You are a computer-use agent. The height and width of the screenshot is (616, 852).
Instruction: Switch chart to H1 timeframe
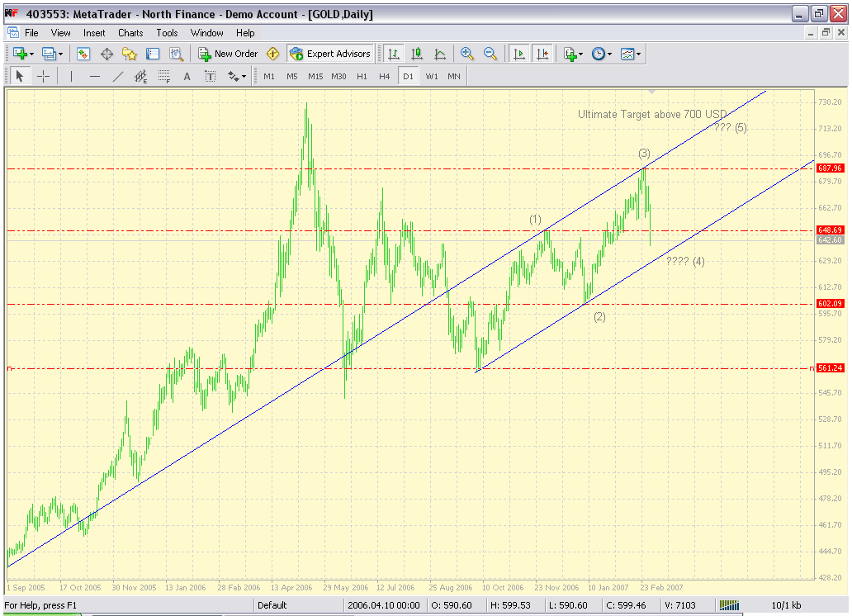point(362,77)
